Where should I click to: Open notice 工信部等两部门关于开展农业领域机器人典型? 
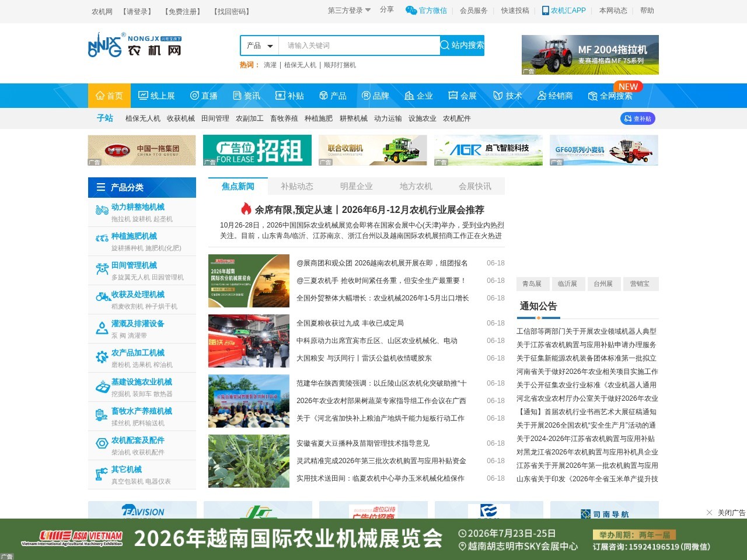pyautogui.click(x=587, y=331)
